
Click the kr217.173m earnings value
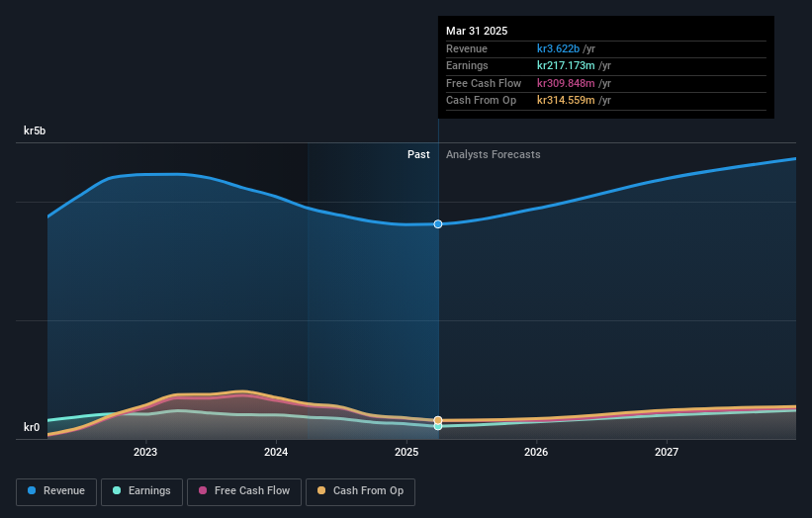tap(566, 65)
